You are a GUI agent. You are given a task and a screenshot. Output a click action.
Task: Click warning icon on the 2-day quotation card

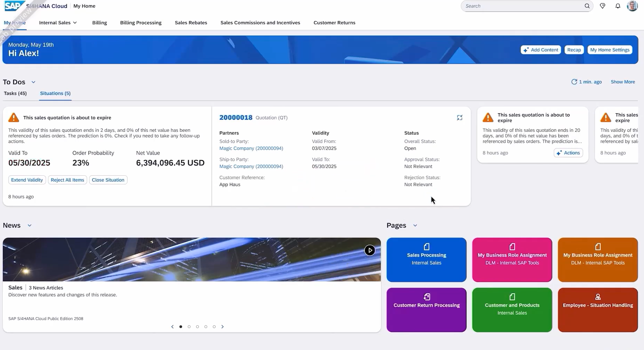14,118
